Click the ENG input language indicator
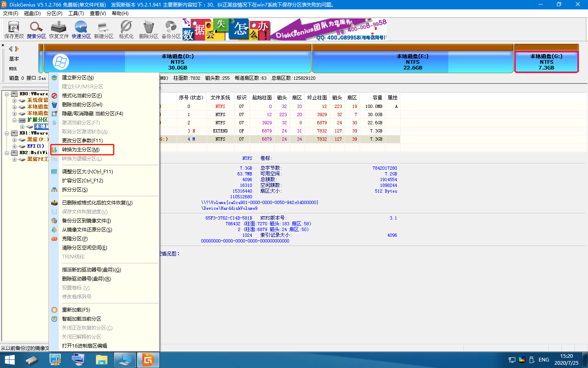Image resolution: width=588 pixels, height=368 pixels. point(544,360)
